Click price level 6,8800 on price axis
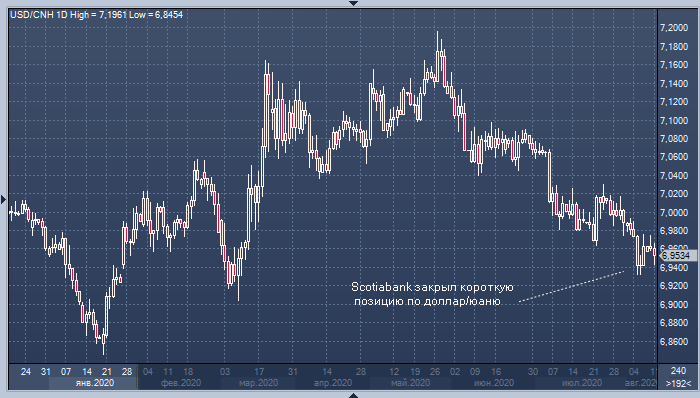This screenshot has width=700, height=398. point(674,323)
